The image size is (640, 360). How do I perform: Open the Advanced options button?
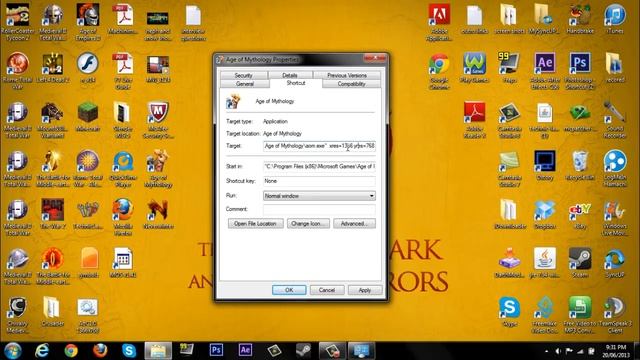(x=354, y=224)
